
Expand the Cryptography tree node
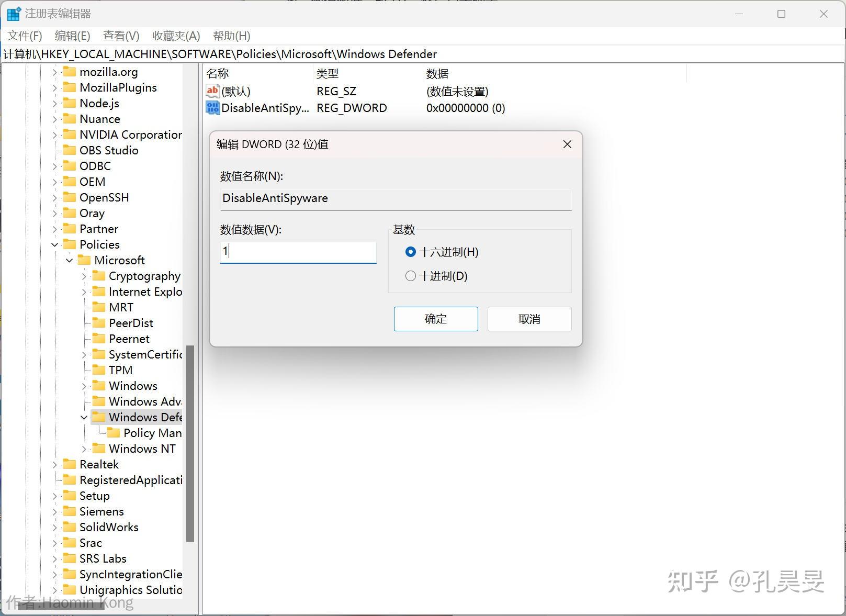[84, 276]
